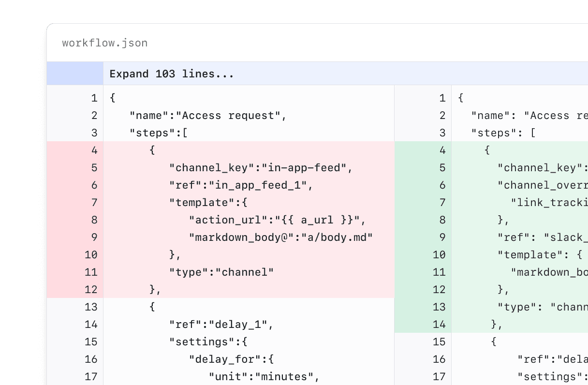Click the link_tracking line in the added block

pyautogui.click(x=542, y=202)
